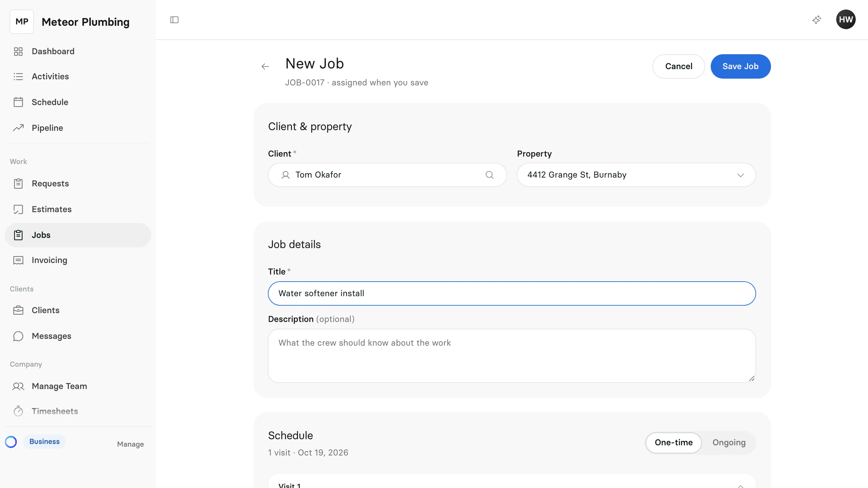This screenshot has width=868, height=488.
Task: Open Timesheets in the sidebar
Action: click(x=78, y=411)
